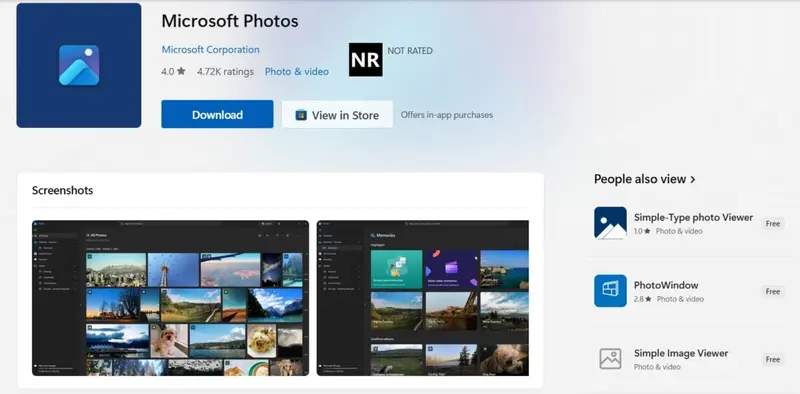Click the Simple-Type photo Viewer app icon
The width and height of the screenshot is (800, 394).
coord(610,223)
